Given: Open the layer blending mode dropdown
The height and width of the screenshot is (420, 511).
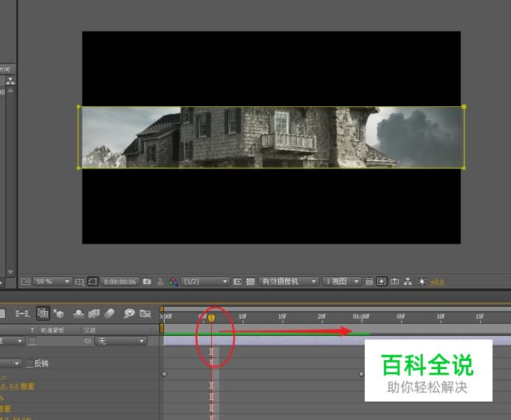Looking at the screenshot, I should [x=13, y=341].
